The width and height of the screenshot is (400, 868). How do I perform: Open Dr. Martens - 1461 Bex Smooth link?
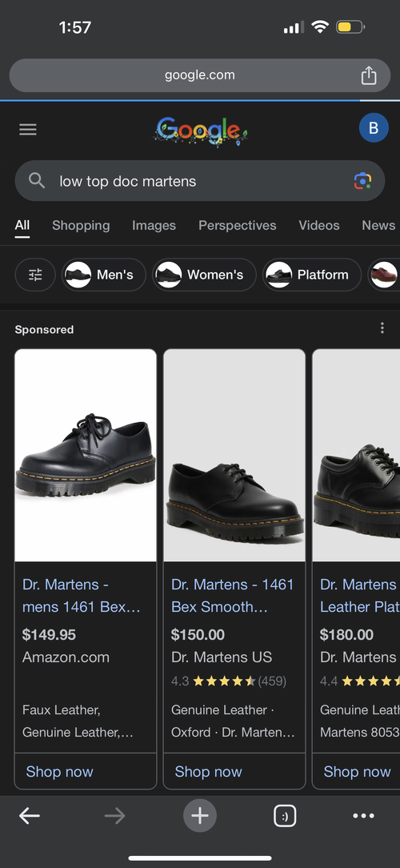(232, 596)
